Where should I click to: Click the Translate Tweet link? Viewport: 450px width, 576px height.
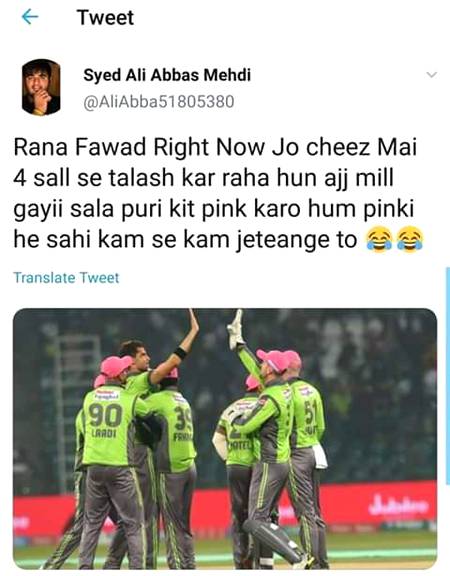coord(66,278)
